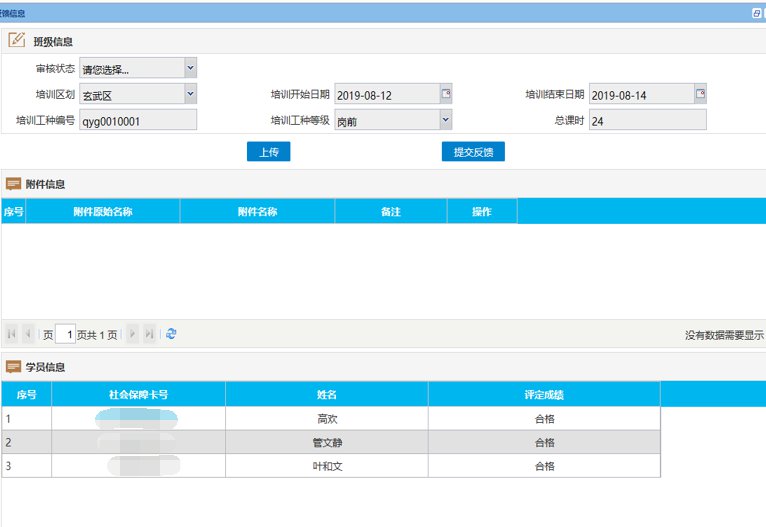Open the 培训区划 dropdown showing 玄武区
This screenshot has width=766, height=527.
point(190,94)
